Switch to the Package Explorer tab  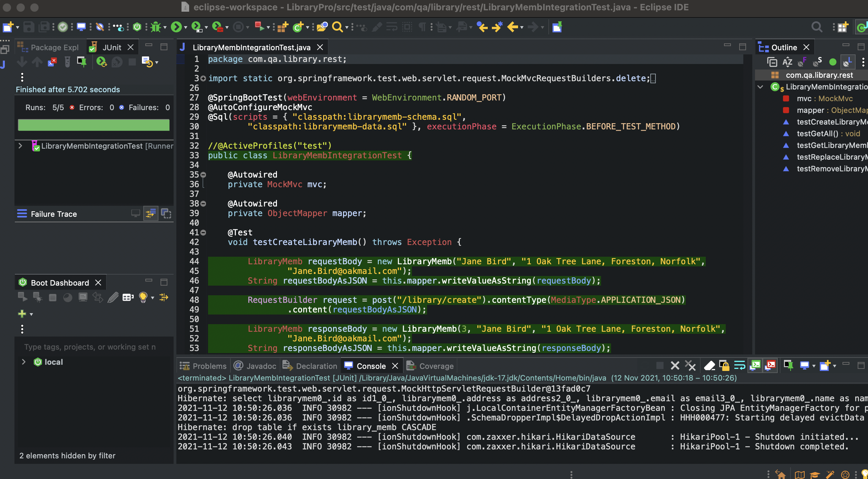[50, 47]
